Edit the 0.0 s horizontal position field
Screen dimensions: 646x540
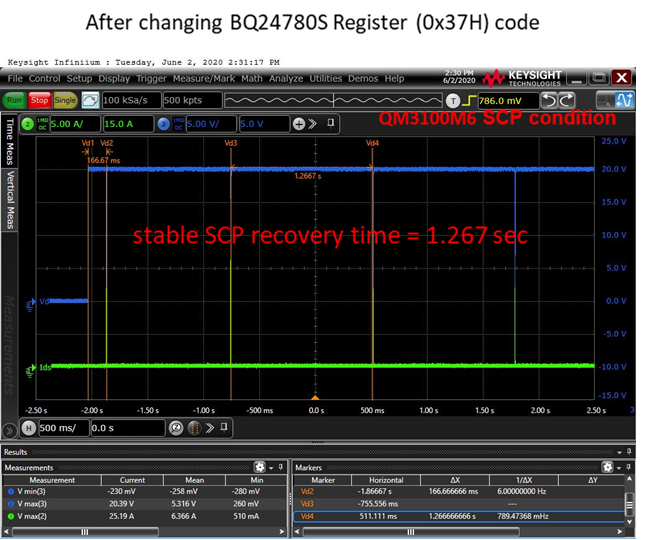pos(128,428)
